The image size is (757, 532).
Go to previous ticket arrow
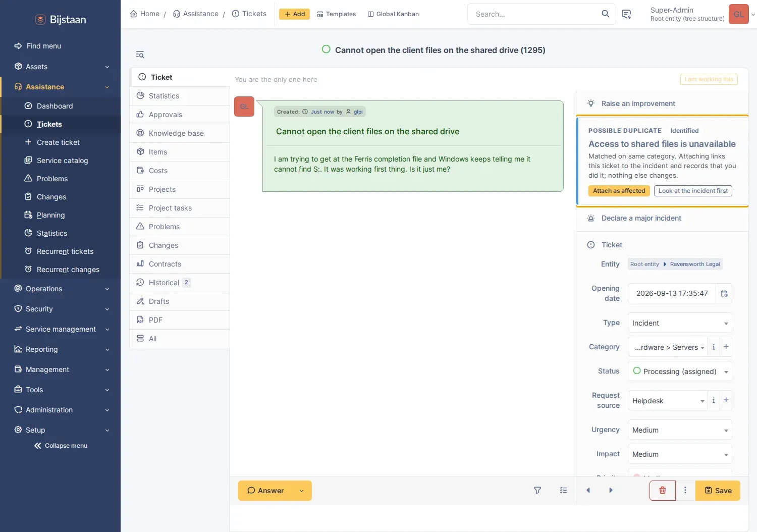[x=588, y=491]
